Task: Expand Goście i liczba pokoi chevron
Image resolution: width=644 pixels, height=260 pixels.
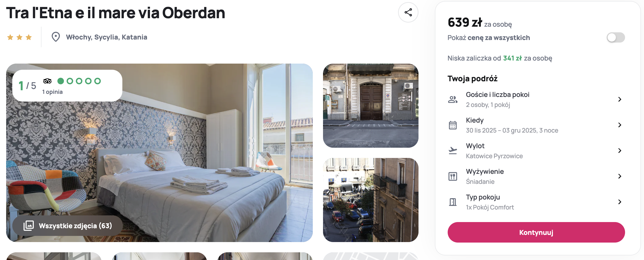Action: (x=620, y=99)
